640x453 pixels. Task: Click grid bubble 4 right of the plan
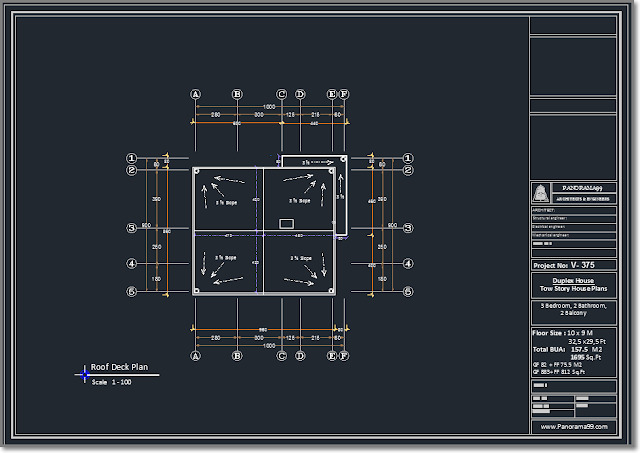(x=408, y=264)
